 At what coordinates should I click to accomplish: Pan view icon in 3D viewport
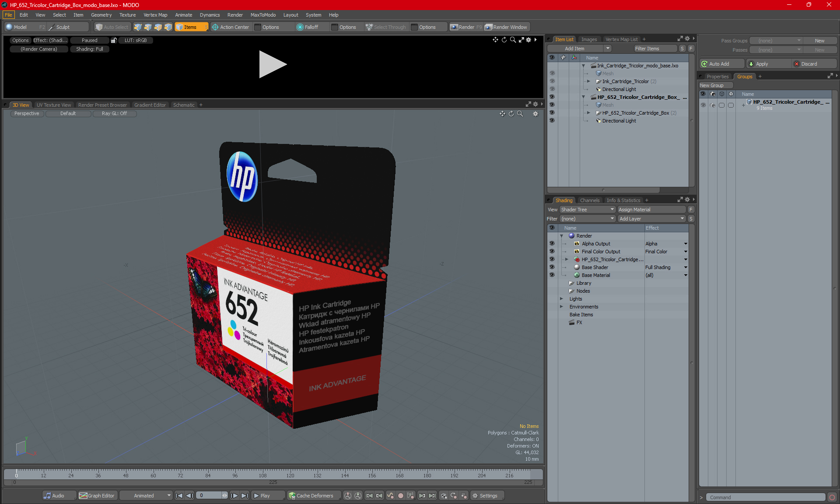pos(502,114)
